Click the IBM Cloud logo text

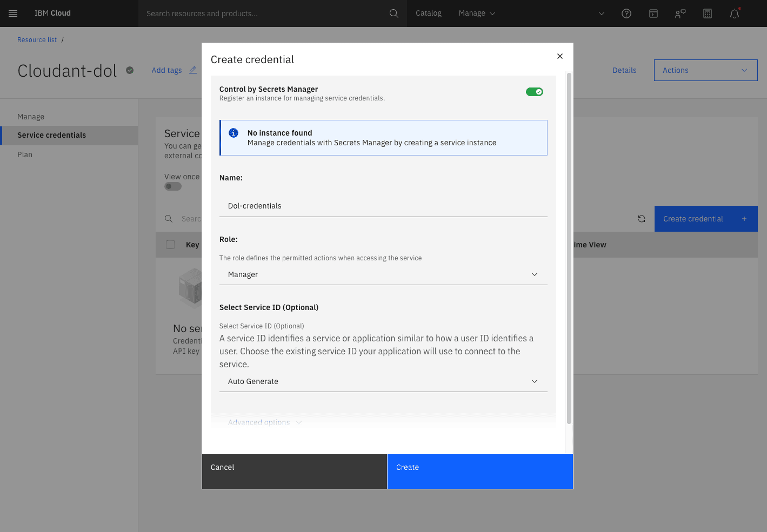coord(52,14)
